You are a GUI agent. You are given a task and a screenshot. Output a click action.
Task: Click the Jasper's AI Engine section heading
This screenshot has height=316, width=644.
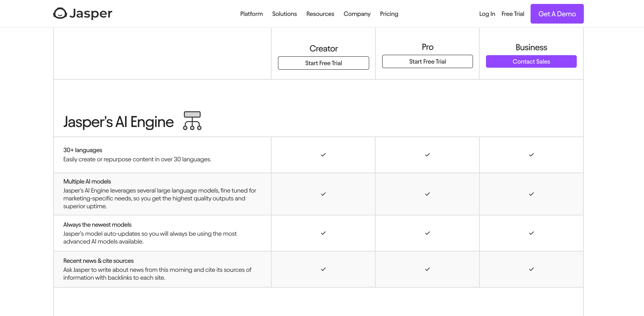point(118,121)
